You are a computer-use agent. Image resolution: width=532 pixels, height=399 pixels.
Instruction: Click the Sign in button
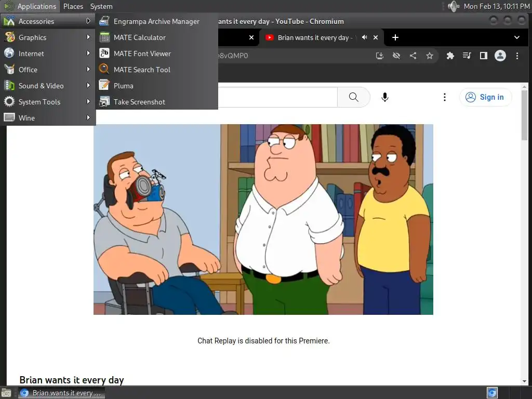pyautogui.click(x=485, y=97)
